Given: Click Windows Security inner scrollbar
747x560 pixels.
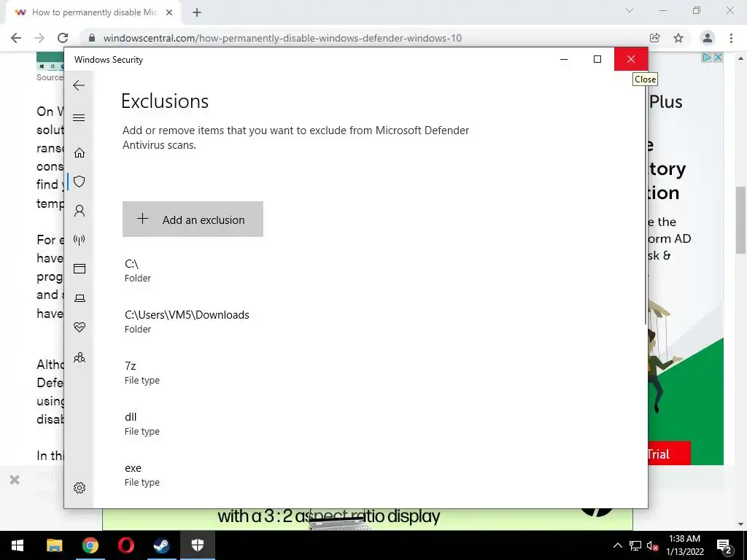Looking at the screenshot, I should click(646, 206).
